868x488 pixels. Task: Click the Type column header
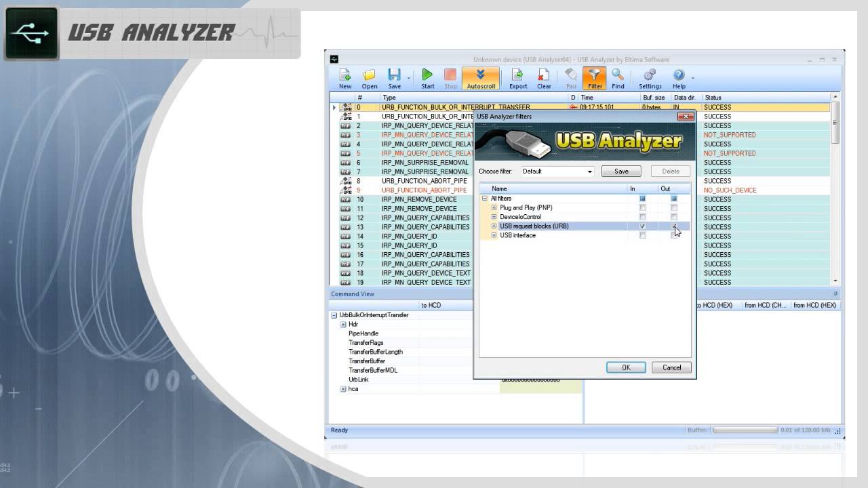click(x=475, y=98)
